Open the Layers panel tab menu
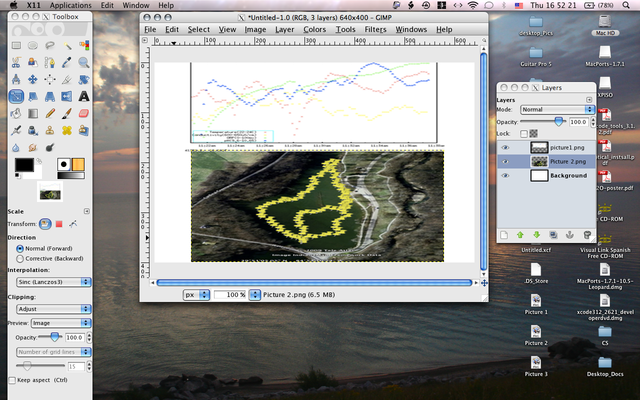Screen dimensions: 640x400 tap(589, 100)
